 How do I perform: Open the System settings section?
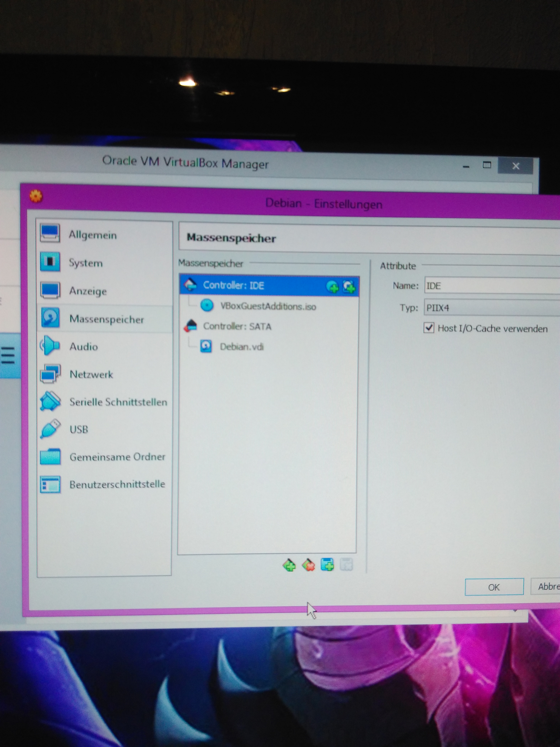[x=85, y=263]
